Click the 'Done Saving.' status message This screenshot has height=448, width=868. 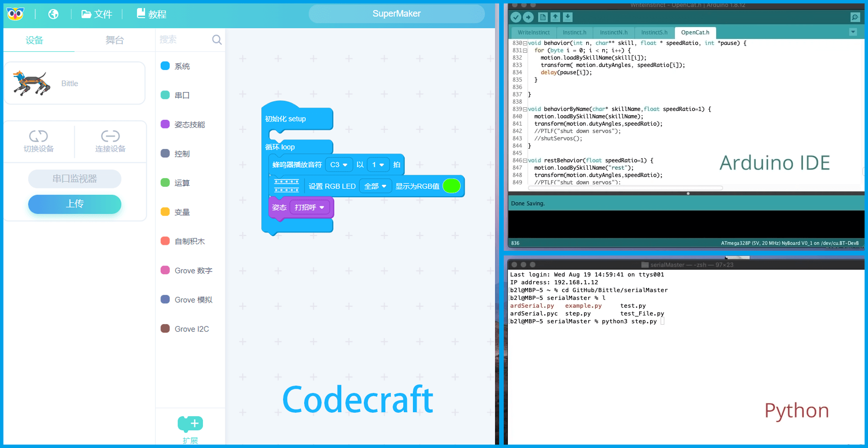528,204
